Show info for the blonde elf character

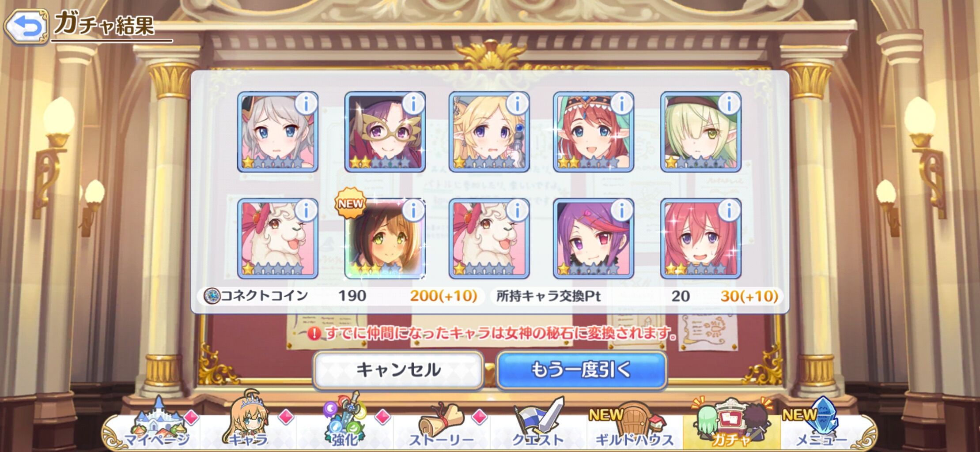point(518,103)
